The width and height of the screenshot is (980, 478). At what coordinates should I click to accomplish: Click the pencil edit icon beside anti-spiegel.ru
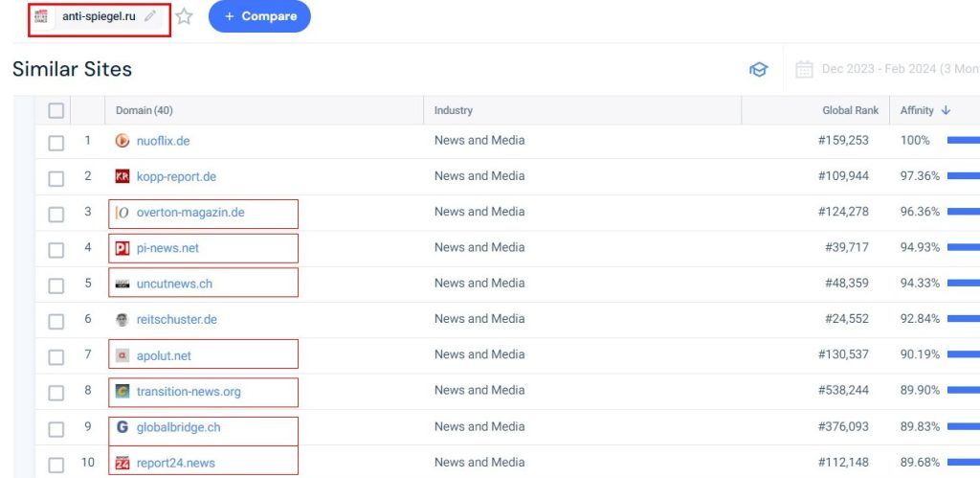coord(149,16)
